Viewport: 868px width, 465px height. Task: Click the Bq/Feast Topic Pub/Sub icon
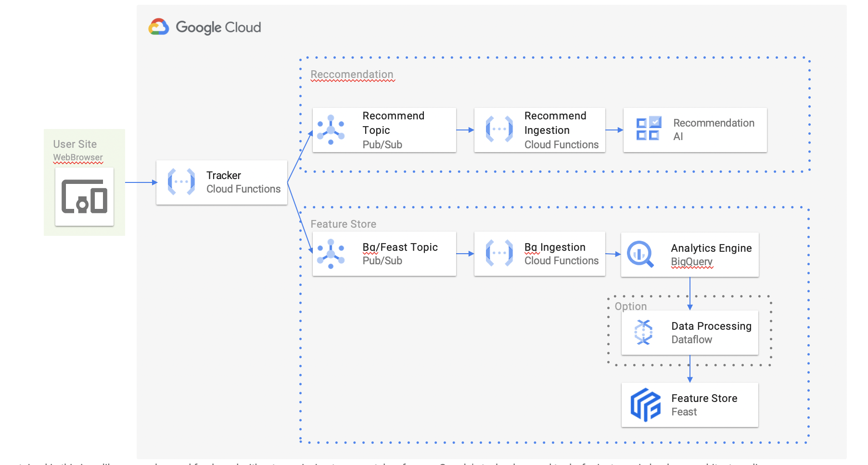click(331, 254)
